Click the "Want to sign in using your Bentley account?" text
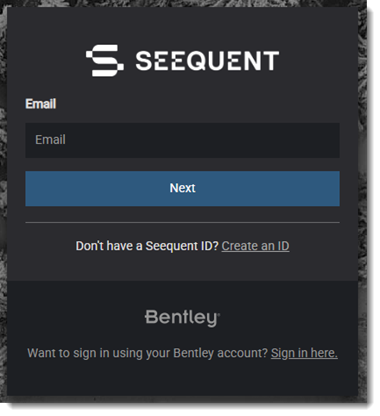The image size is (380, 416). (148, 353)
